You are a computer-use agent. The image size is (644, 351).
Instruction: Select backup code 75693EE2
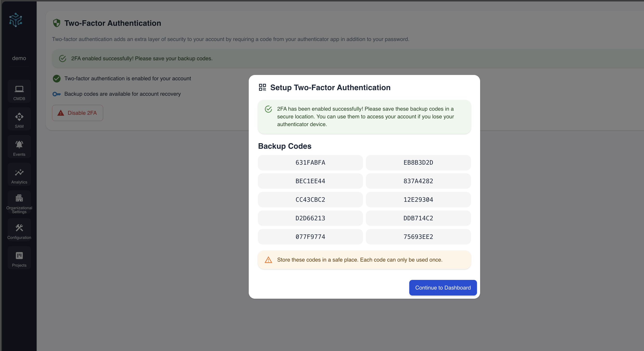click(x=418, y=236)
